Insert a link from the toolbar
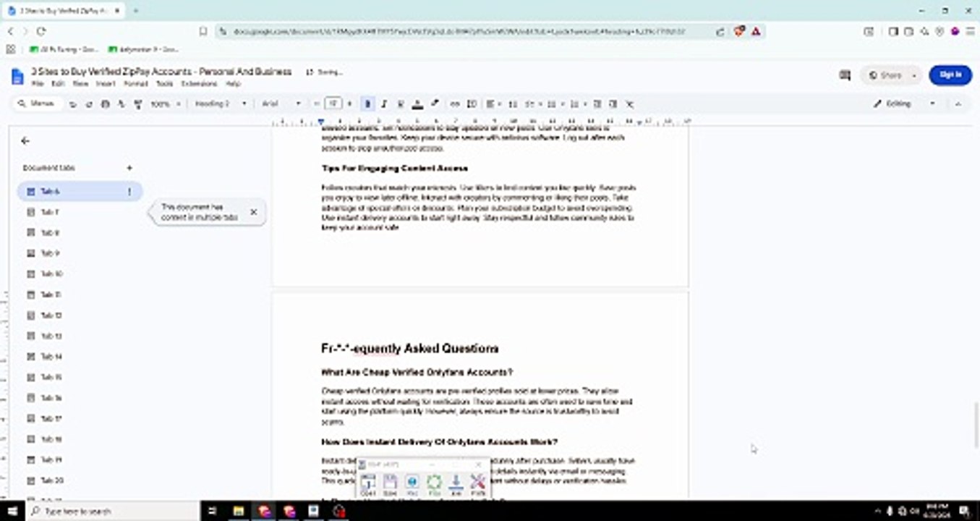This screenshot has height=521, width=980. 455,104
